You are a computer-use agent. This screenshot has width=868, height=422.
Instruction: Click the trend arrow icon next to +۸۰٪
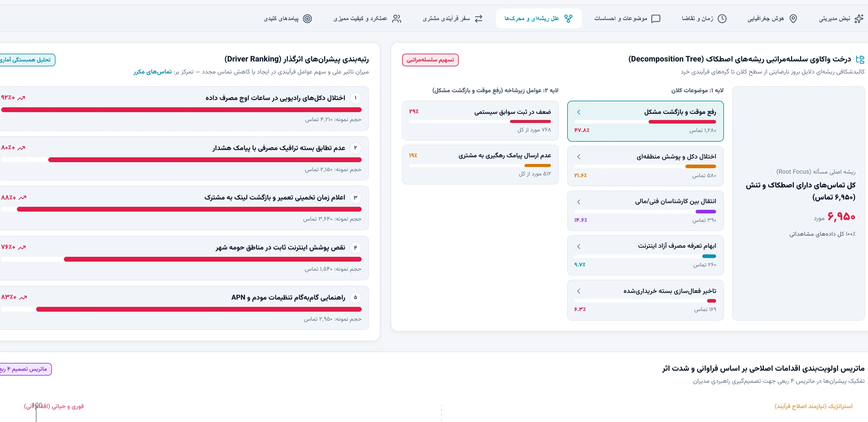[x=22, y=148]
